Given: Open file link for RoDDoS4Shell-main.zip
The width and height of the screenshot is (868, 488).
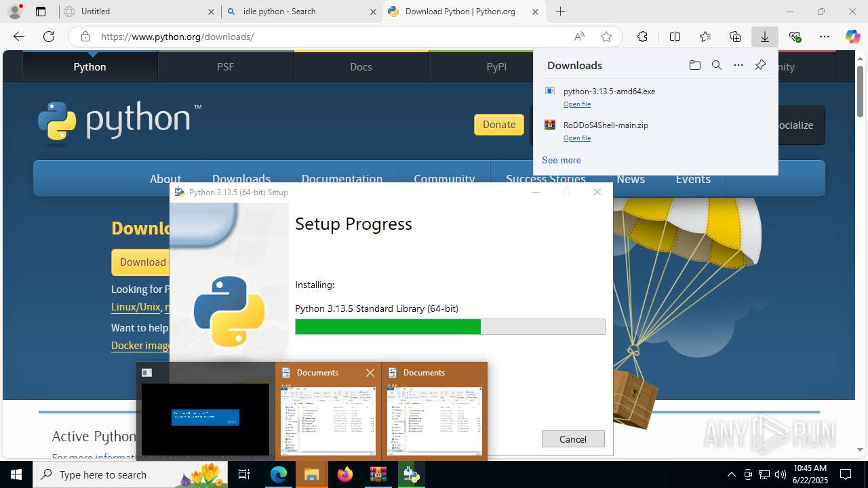Looking at the screenshot, I should 577,138.
